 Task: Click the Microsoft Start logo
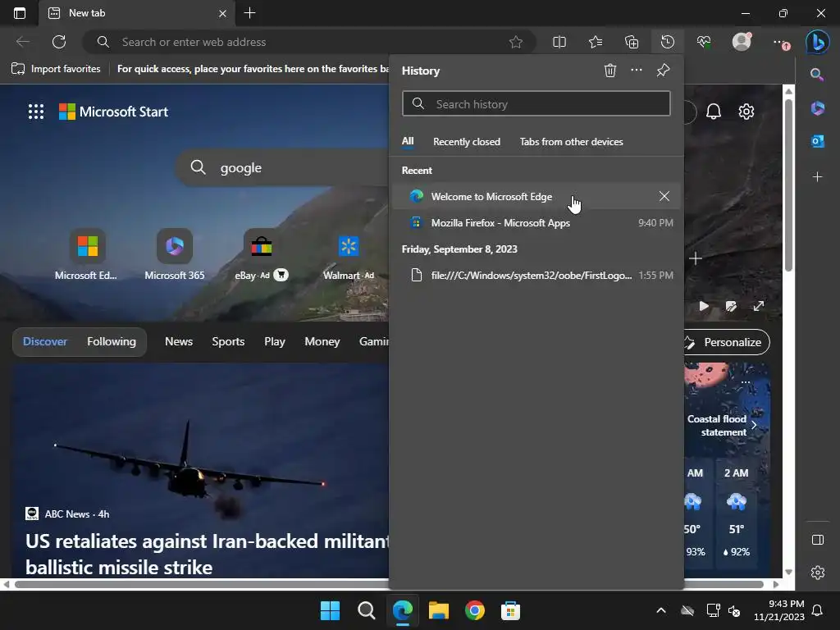(113, 112)
